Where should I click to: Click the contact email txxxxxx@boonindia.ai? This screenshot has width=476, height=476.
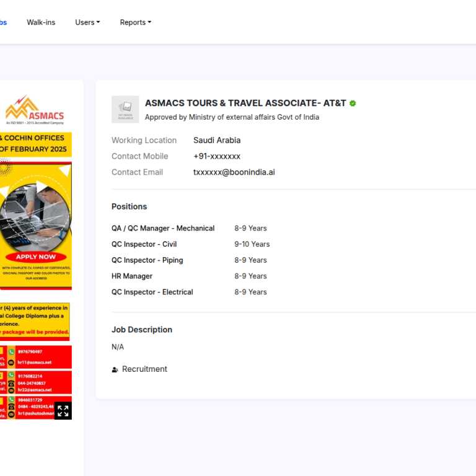pos(234,172)
